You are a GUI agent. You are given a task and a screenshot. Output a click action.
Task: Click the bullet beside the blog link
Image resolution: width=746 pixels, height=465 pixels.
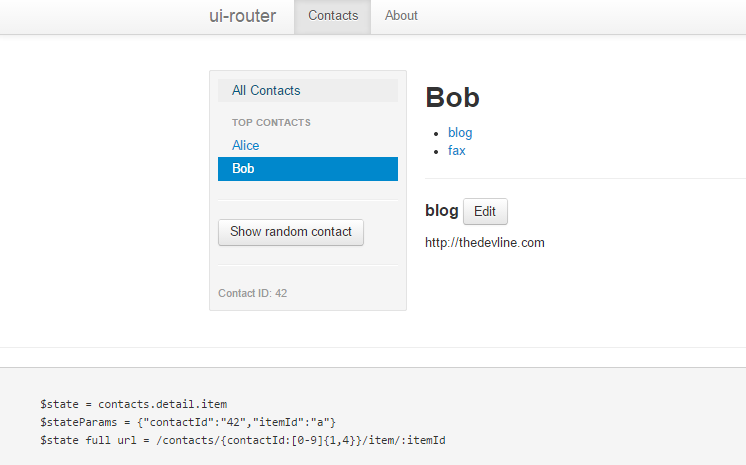pyautogui.click(x=436, y=134)
